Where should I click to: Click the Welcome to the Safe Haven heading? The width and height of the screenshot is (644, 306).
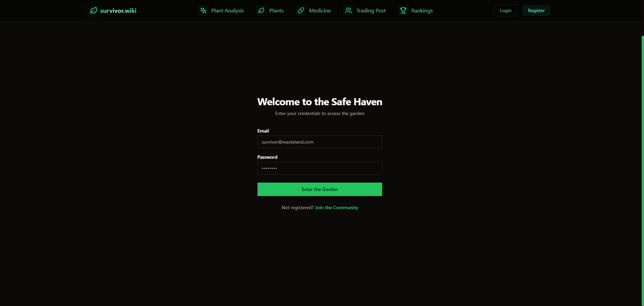pyautogui.click(x=319, y=102)
